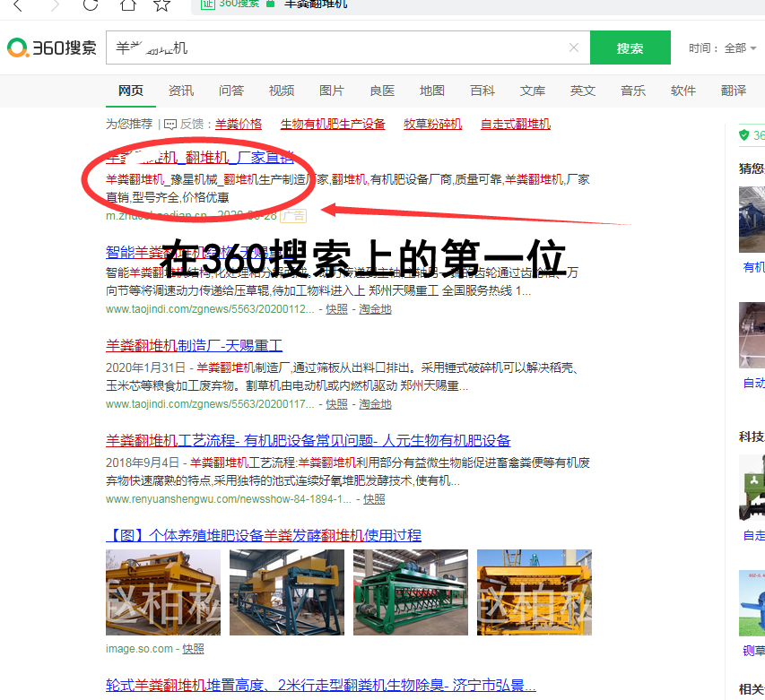Image resolution: width=765 pixels, height=700 pixels.
Task: Click fourth yellow turner thumbnail
Action: [x=535, y=592]
